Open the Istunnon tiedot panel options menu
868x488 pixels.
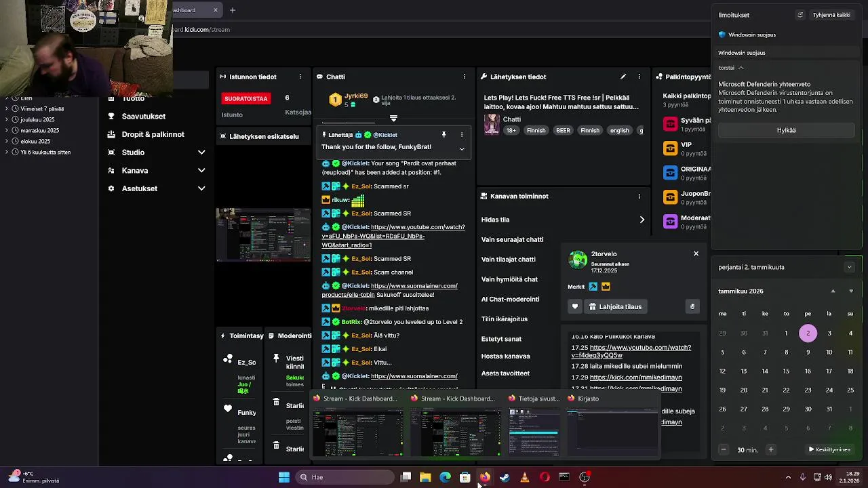coord(300,77)
